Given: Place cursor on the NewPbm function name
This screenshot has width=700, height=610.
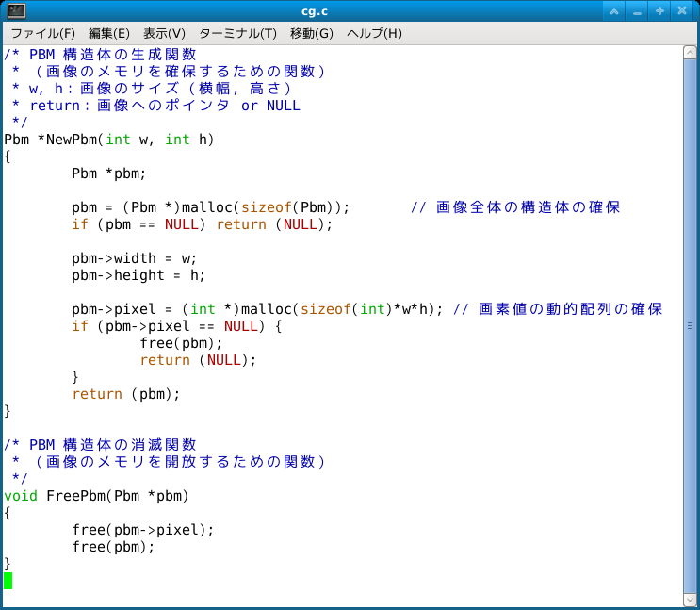Looking at the screenshot, I should coord(71,140).
